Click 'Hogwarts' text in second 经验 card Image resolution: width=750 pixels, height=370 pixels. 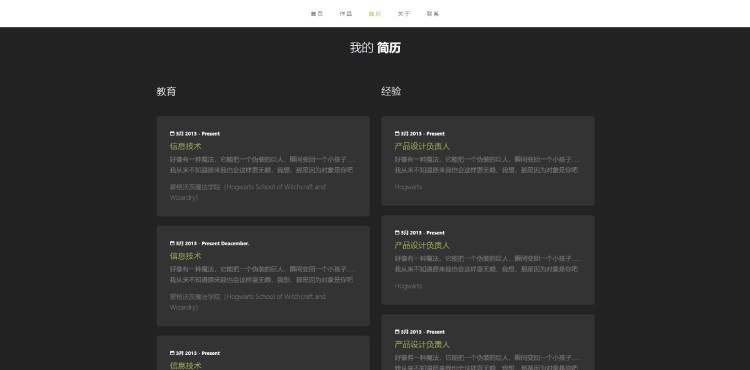click(x=408, y=286)
